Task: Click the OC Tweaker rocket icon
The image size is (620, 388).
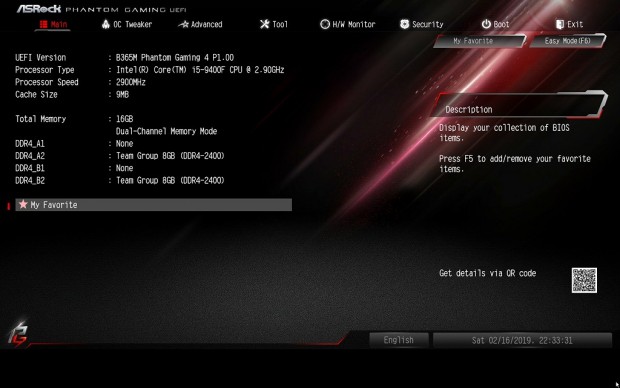Action: pyautogui.click(x=106, y=25)
